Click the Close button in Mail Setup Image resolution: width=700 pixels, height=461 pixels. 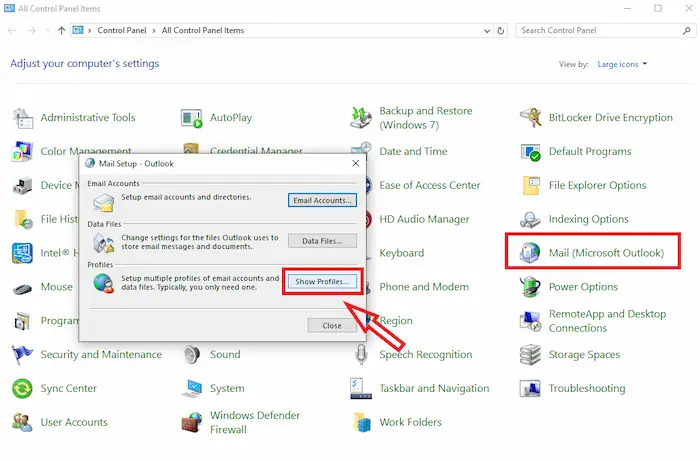[332, 326]
